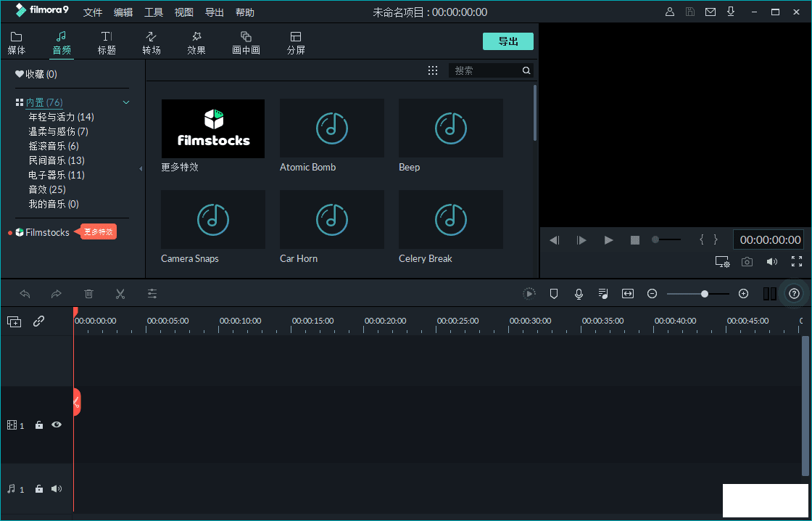Image resolution: width=812 pixels, height=521 pixels.
Task: Select the Car Horn audio thumbnail
Action: (332, 219)
